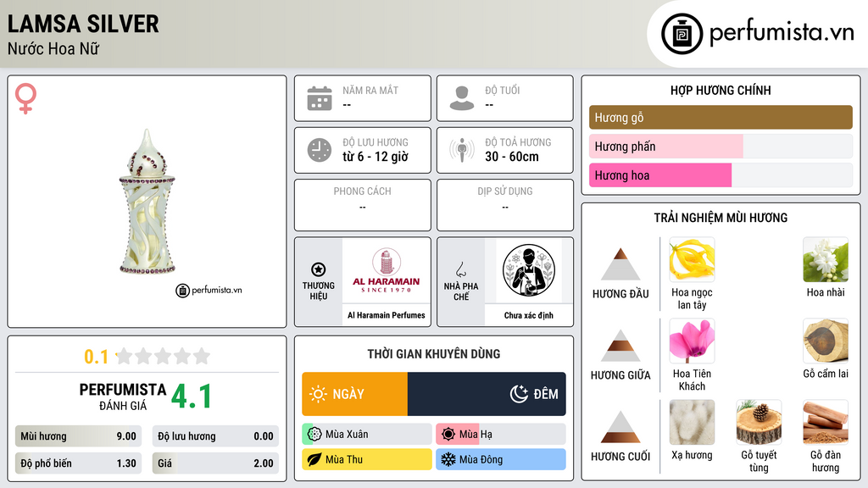Click the Dịp Sử Dụng card
Viewport: 868px width, 488px height.
click(x=505, y=205)
